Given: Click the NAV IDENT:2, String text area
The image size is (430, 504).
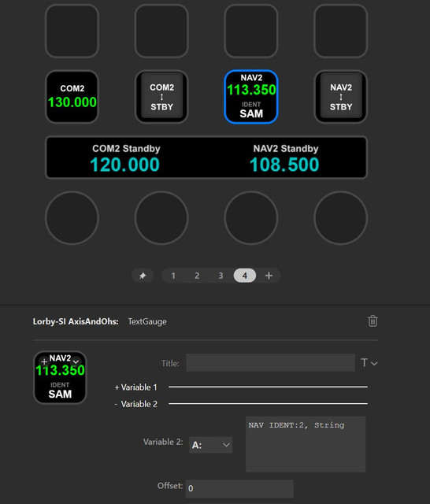Looking at the screenshot, I should click(x=306, y=444).
